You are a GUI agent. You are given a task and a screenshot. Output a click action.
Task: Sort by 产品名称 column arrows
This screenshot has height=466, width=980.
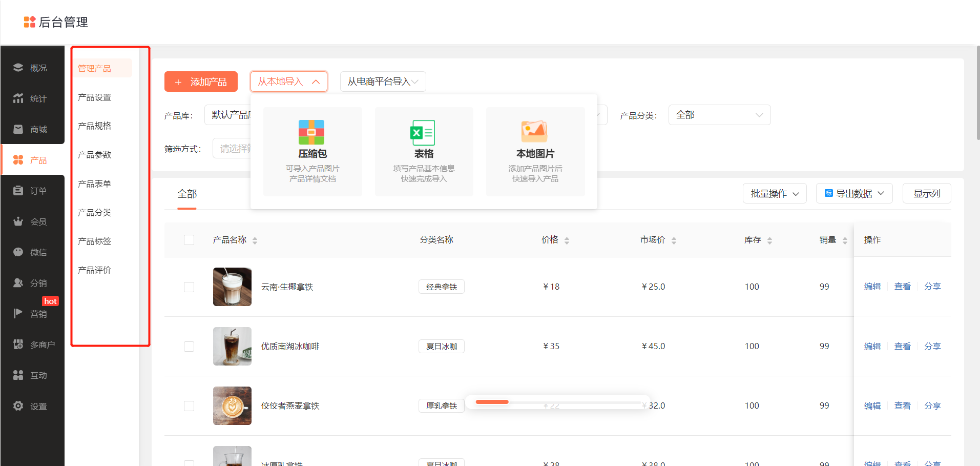click(255, 240)
